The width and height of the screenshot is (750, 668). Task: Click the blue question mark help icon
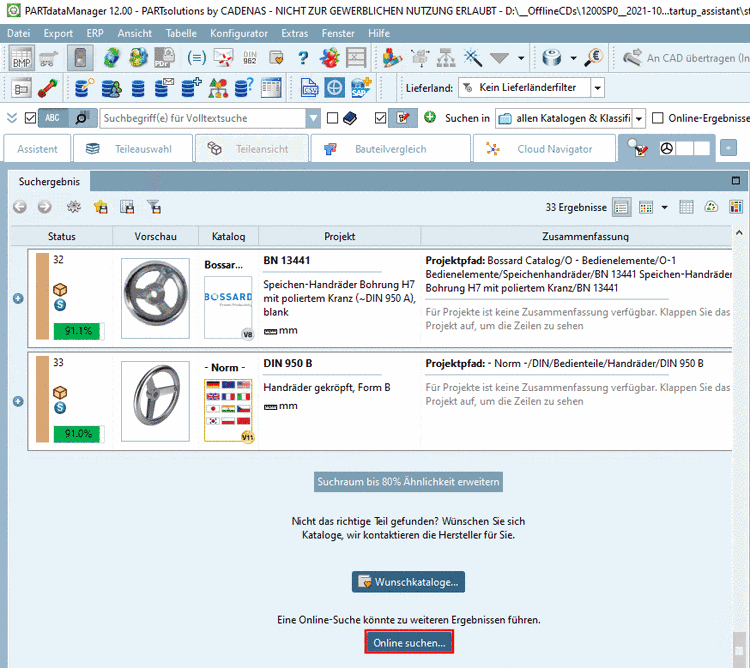click(x=303, y=58)
